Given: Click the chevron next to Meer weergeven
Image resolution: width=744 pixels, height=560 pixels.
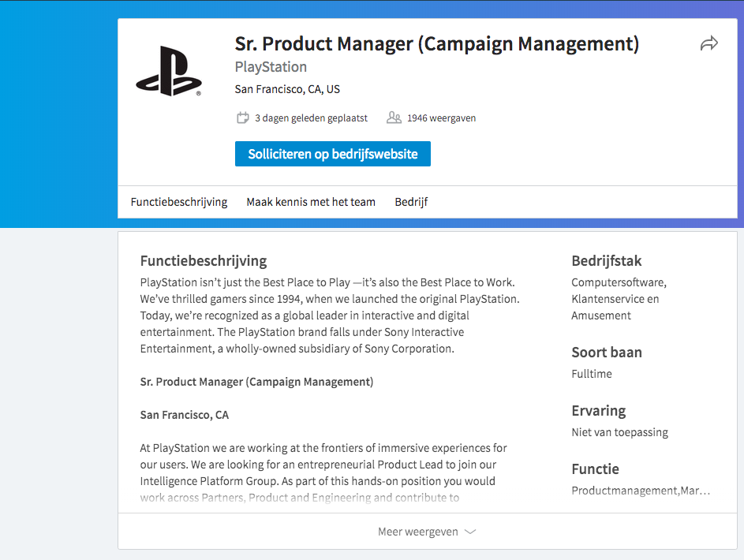Looking at the screenshot, I should pyautogui.click(x=470, y=532).
